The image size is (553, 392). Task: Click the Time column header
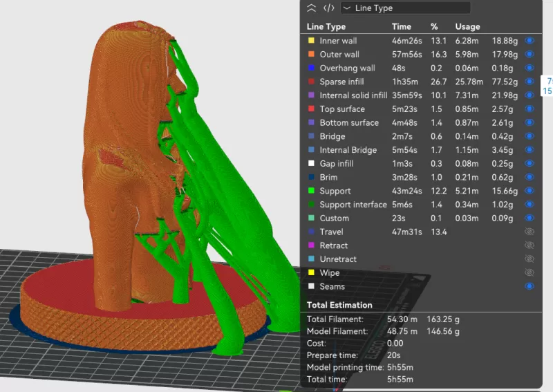[401, 27]
